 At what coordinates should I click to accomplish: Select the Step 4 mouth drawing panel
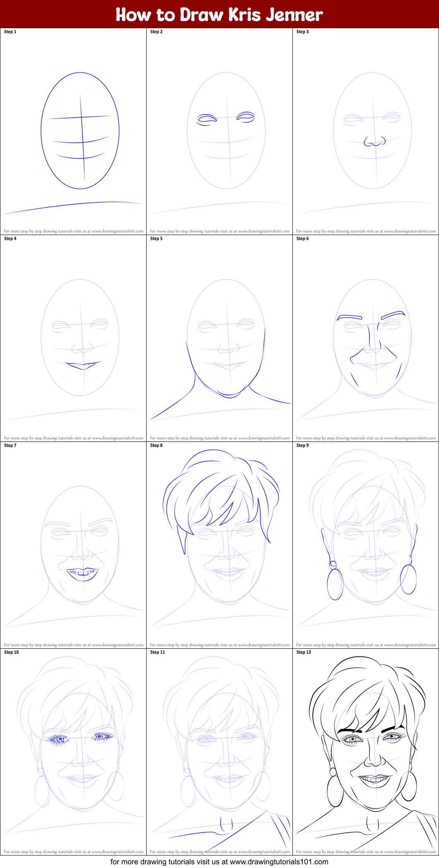point(73,338)
